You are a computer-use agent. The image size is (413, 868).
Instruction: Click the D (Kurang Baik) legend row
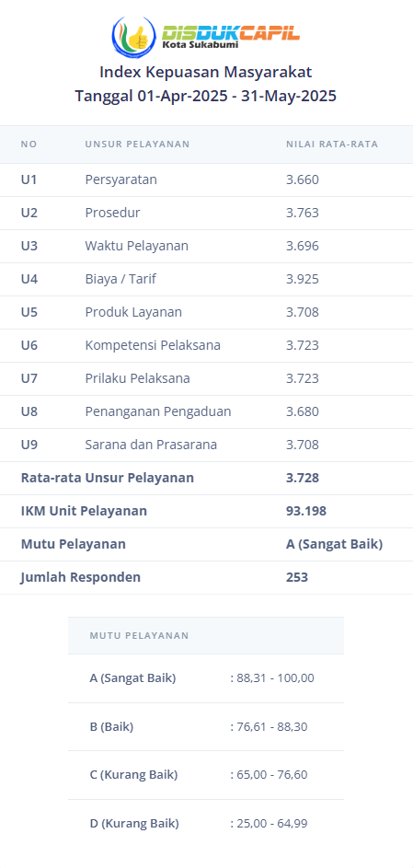click(x=206, y=823)
